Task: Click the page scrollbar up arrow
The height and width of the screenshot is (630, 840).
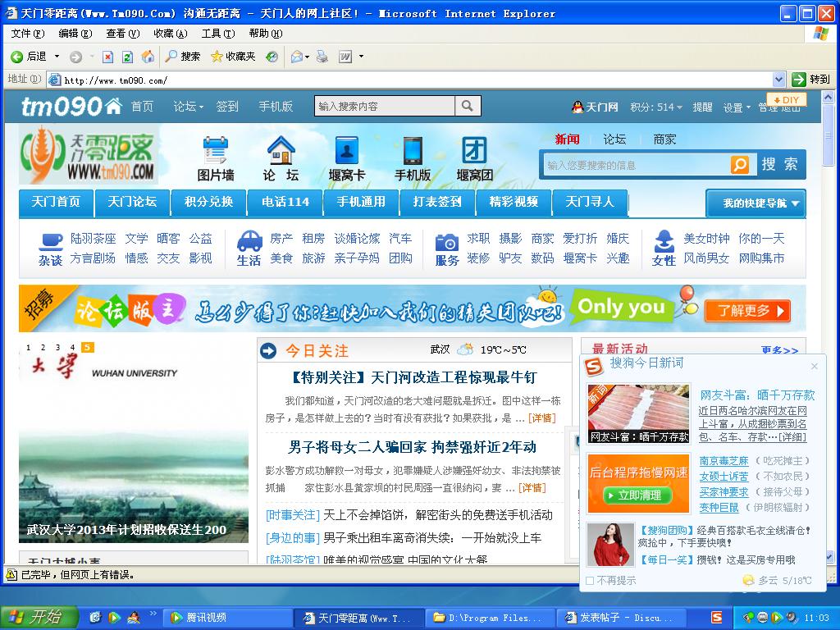Action: coord(828,98)
